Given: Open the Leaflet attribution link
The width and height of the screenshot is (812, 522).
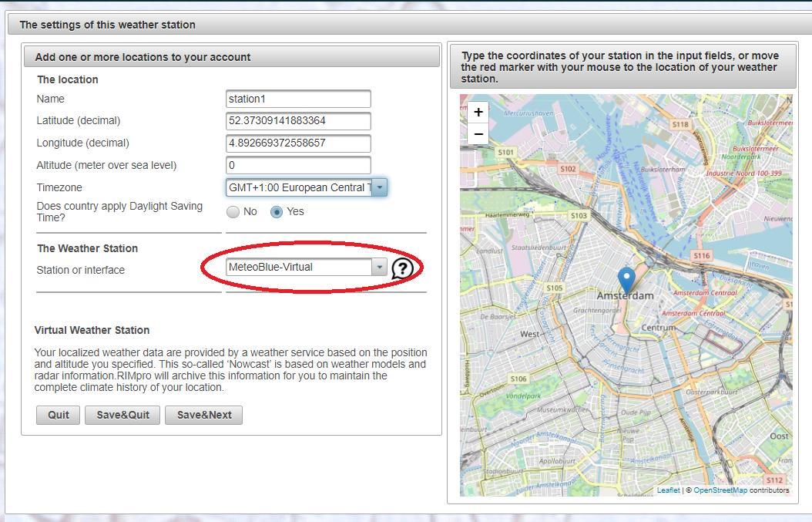Looking at the screenshot, I should [668, 489].
